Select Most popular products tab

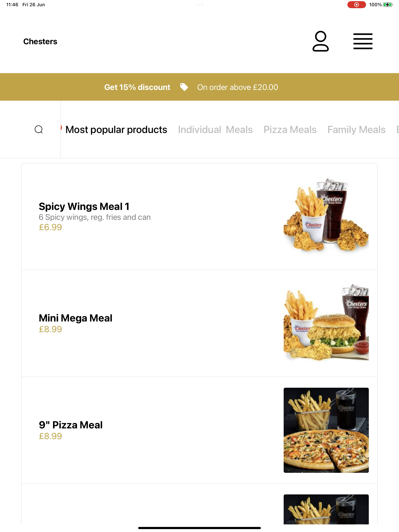pos(116,130)
